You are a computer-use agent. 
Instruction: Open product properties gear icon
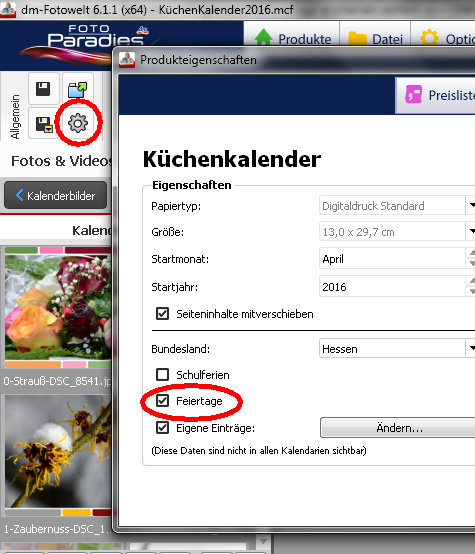(77, 123)
